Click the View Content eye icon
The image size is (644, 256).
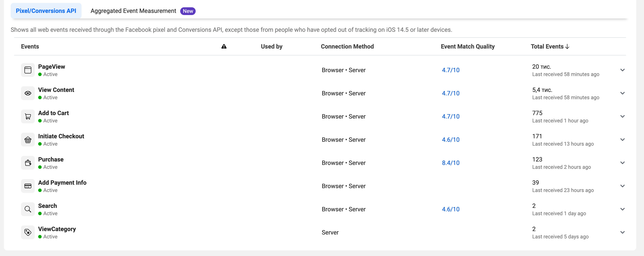coord(28,93)
